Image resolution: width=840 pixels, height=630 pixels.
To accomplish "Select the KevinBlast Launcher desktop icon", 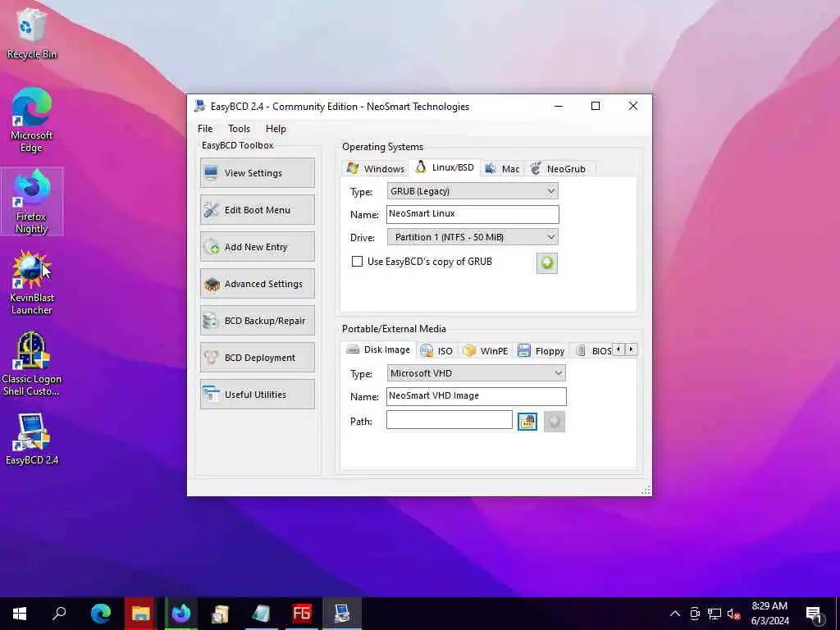I will click(31, 283).
